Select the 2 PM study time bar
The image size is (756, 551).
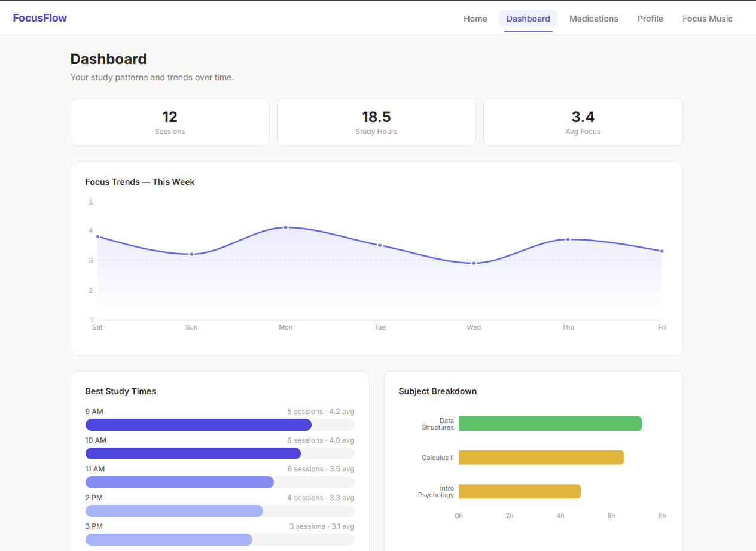(x=174, y=511)
